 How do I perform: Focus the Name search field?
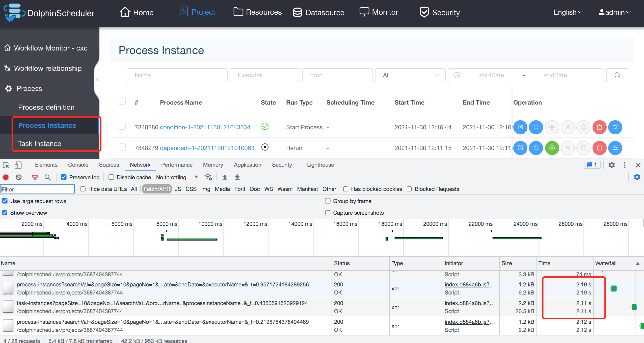click(177, 75)
